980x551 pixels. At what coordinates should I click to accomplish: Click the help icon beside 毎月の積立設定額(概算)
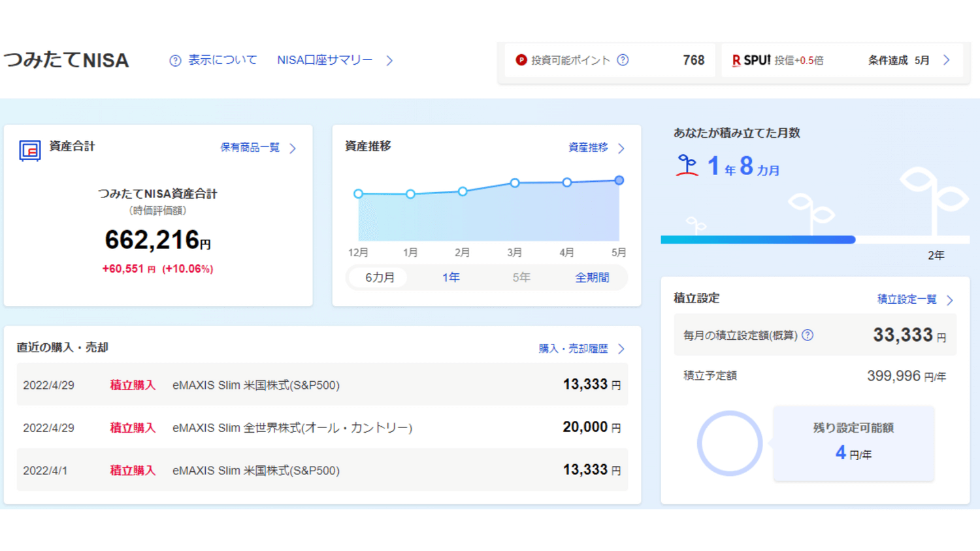coord(808,335)
